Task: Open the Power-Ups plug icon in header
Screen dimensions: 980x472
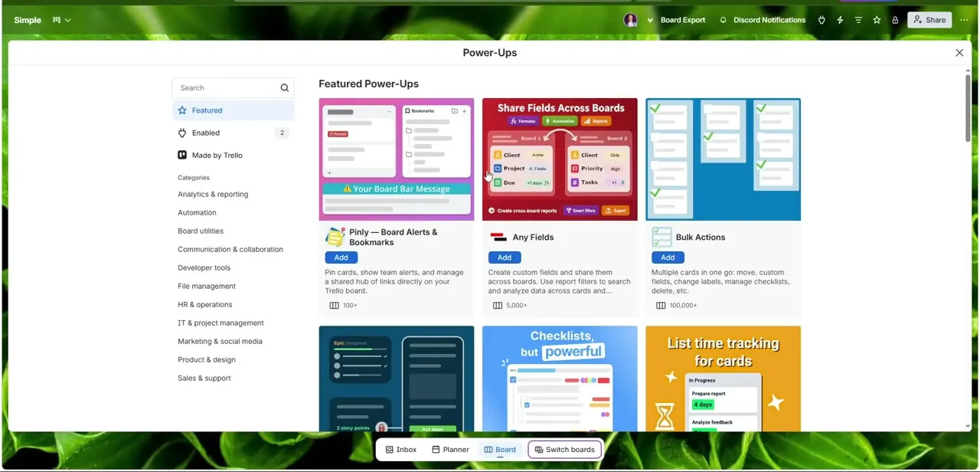Action: tap(822, 20)
